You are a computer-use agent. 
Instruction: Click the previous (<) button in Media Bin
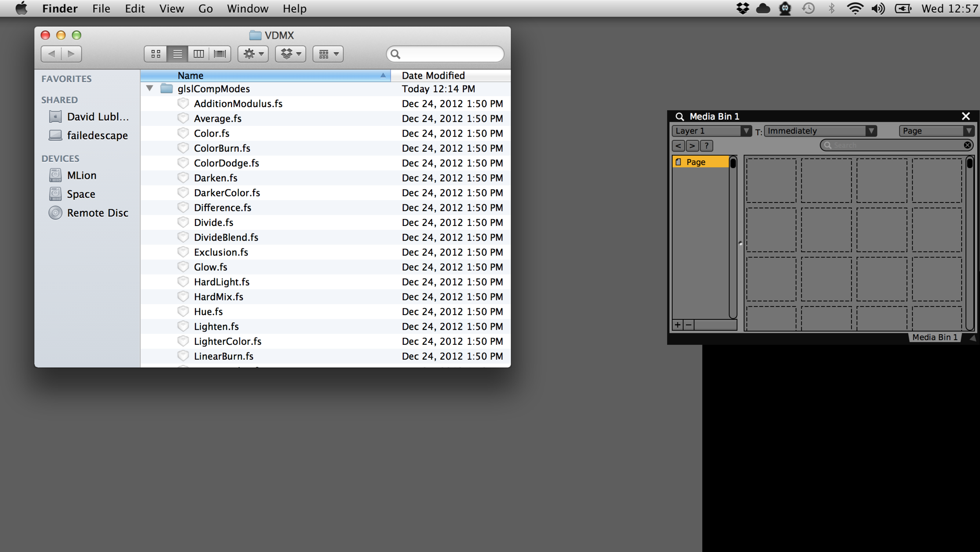[678, 146]
